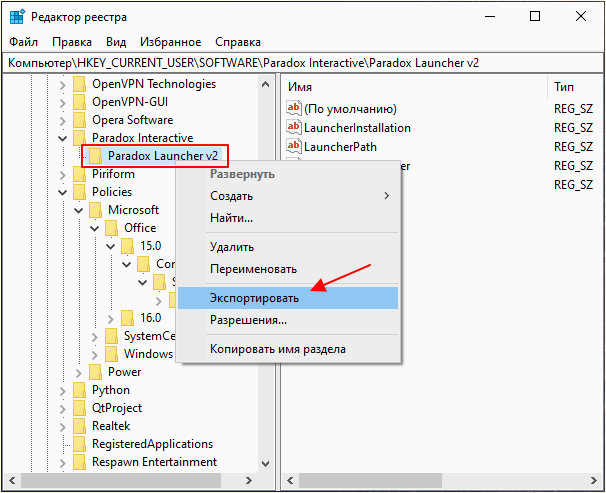Expand the Respawn Entertainment key
The image size is (606, 493).
tap(63, 463)
